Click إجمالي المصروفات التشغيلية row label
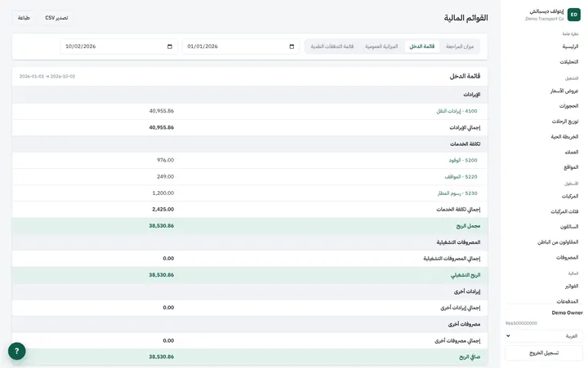Image resolution: width=588 pixels, height=368 pixels. tap(452, 259)
